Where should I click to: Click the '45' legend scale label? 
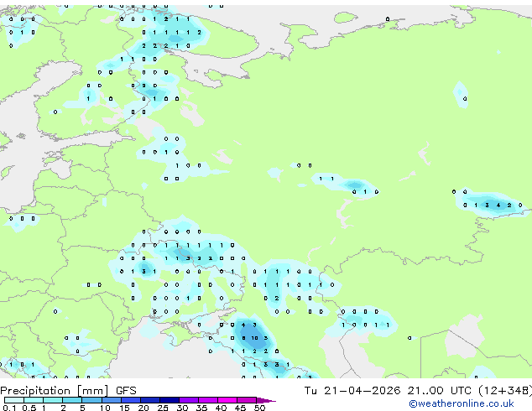[240, 408]
